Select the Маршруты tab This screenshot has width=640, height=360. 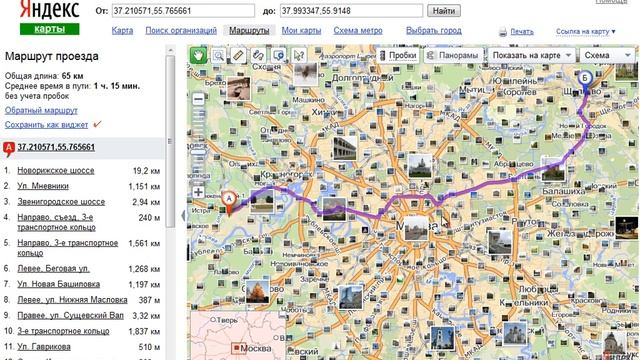[249, 31]
